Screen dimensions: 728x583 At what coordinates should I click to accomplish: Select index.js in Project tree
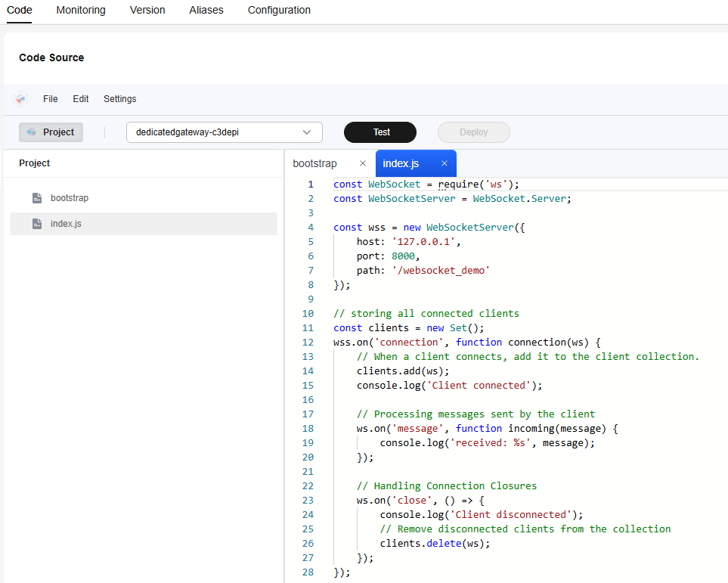[x=144, y=224]
